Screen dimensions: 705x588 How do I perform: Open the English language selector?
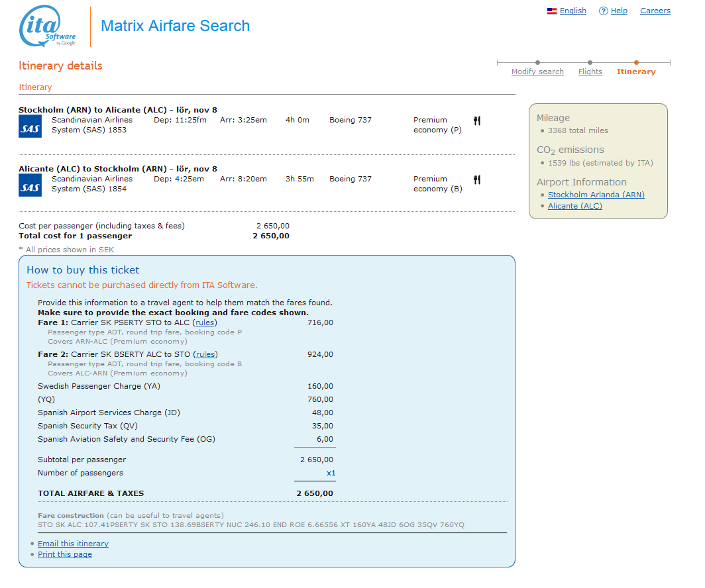572,11
